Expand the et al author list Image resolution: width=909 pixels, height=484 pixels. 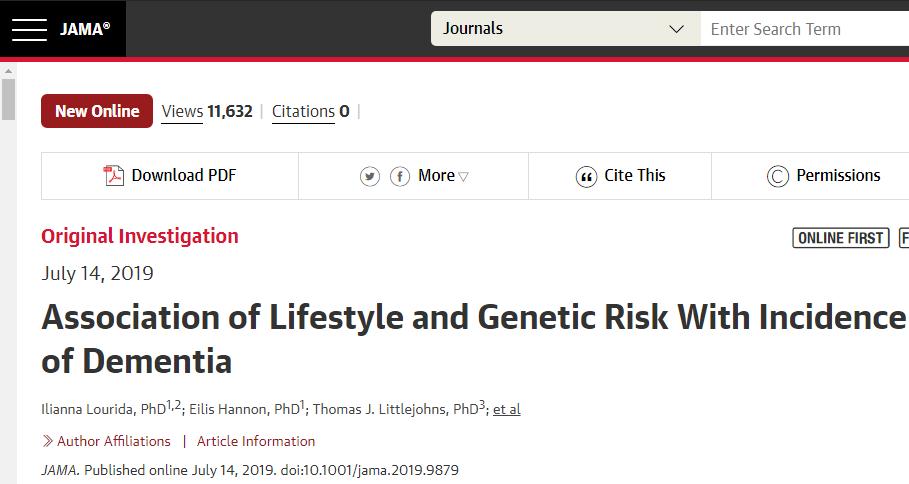tap(507, 409)
